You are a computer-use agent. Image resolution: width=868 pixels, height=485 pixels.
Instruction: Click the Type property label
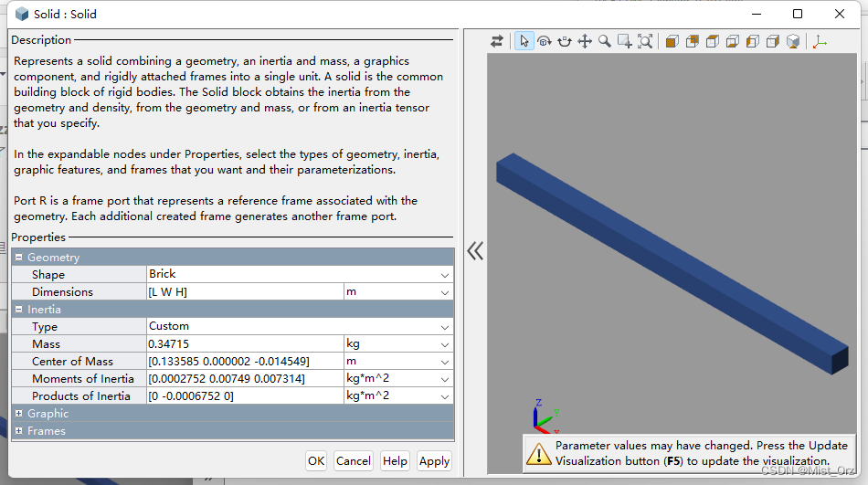pyautogui.click(x=45, y=327)
